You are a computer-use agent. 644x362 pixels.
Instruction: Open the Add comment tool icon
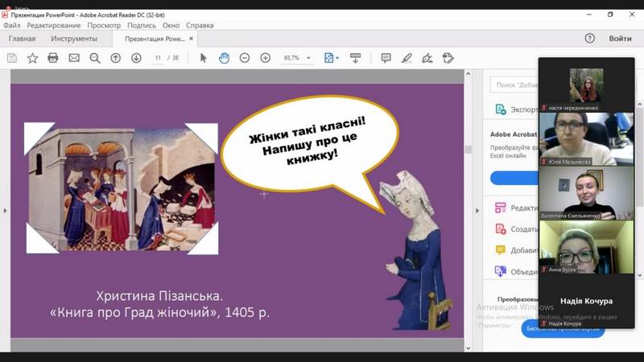point(500,250)
